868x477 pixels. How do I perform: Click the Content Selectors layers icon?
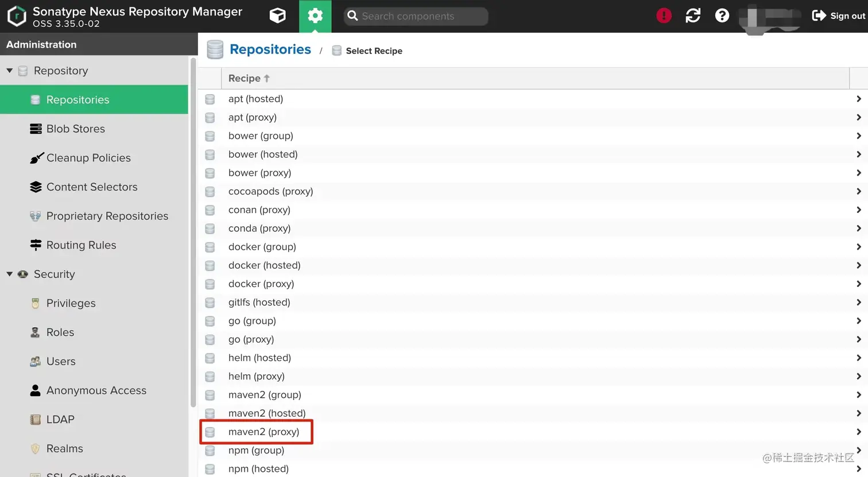coord(36,187)
